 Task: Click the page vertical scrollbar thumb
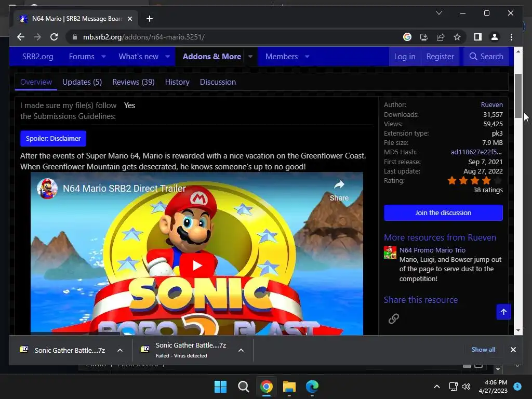518,96
